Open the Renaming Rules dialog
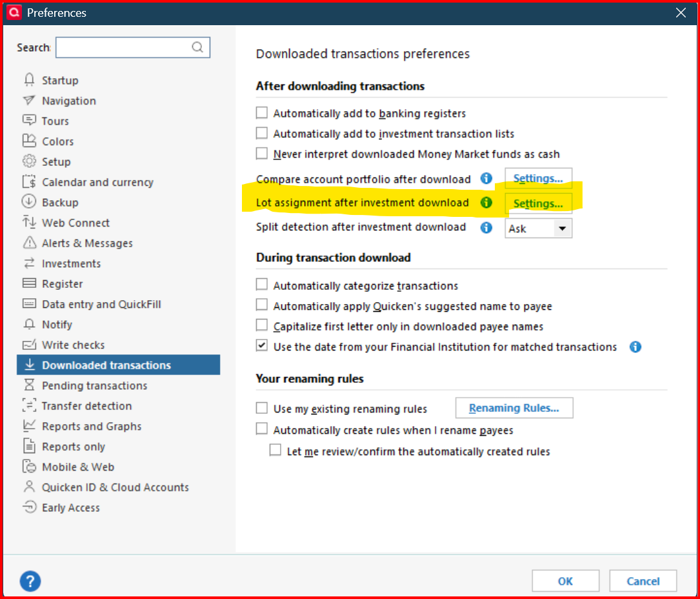700x599 pixels. [x=514, y=408]
